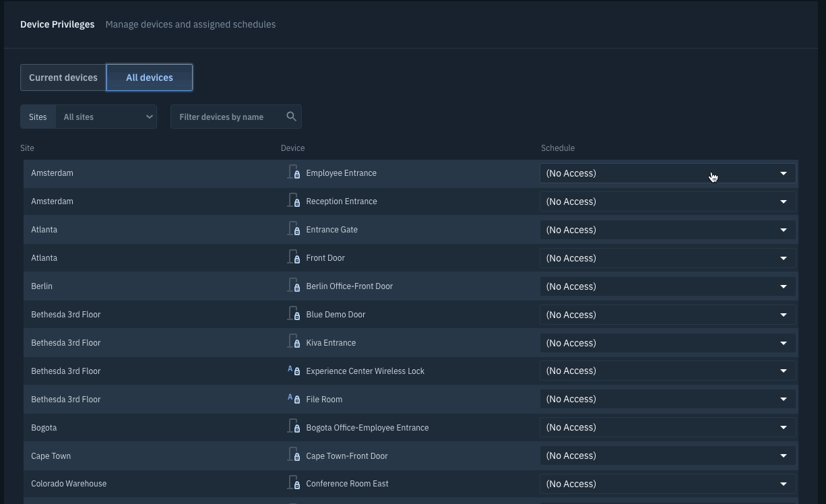Click the door lock icon beside Entrance Gate
Viewport: 826px width, 504px height.
(x=294, y=229)
